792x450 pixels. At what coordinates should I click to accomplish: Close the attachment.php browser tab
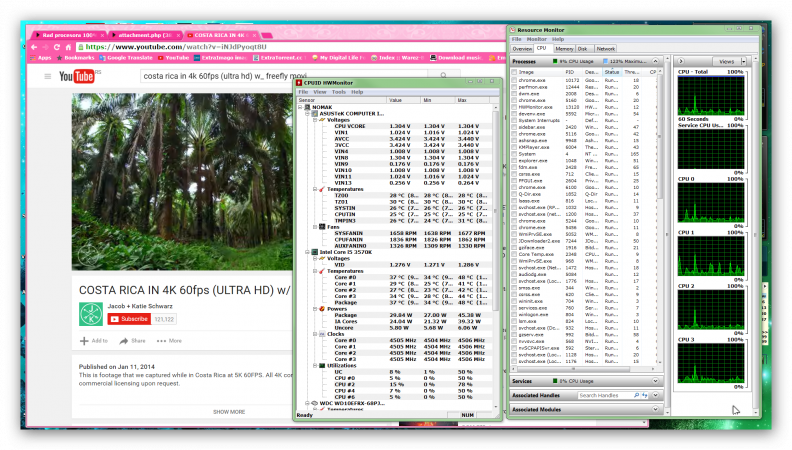pos(178,35)
